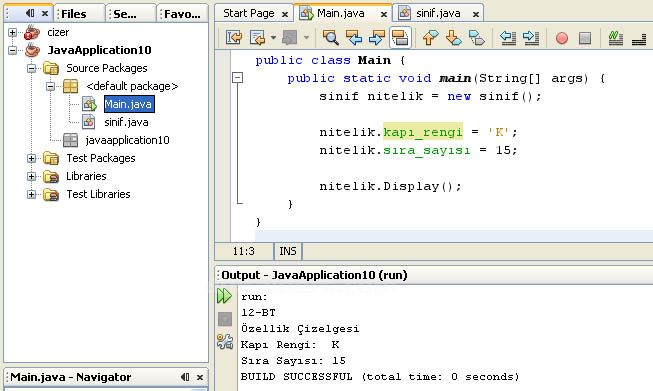Click Find Next Occurrence icon
The image size is (653, 391).
(377, 38)
